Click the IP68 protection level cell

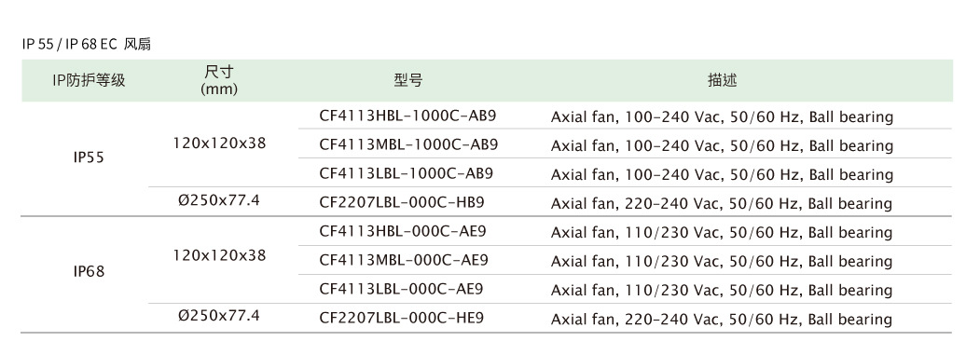(89, 272)
